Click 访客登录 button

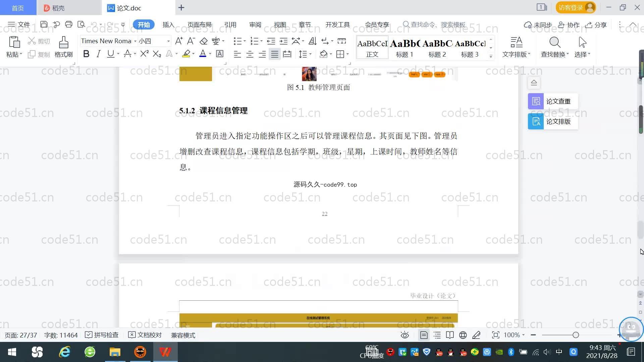pos(576,7)
